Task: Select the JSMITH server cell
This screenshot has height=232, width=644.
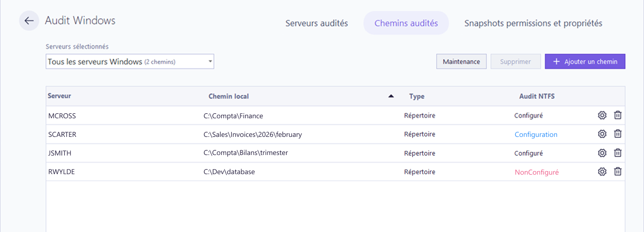Action: tap(59, 153)
